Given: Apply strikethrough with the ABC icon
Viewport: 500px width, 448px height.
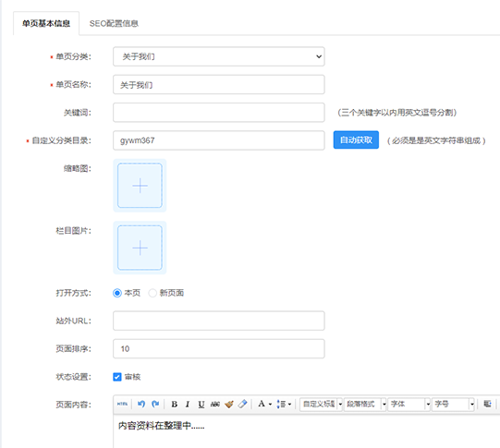Looking at the screenshot, I should 215,404.
